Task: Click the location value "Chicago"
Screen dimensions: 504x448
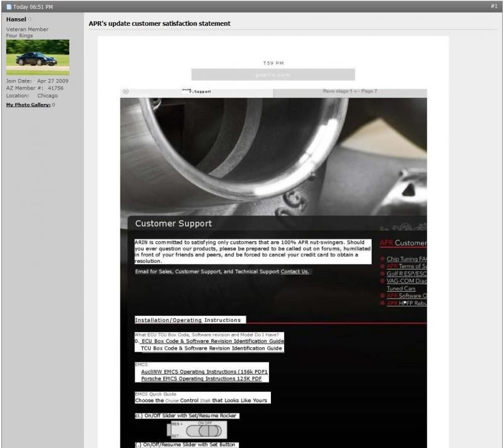Action: 48,96
